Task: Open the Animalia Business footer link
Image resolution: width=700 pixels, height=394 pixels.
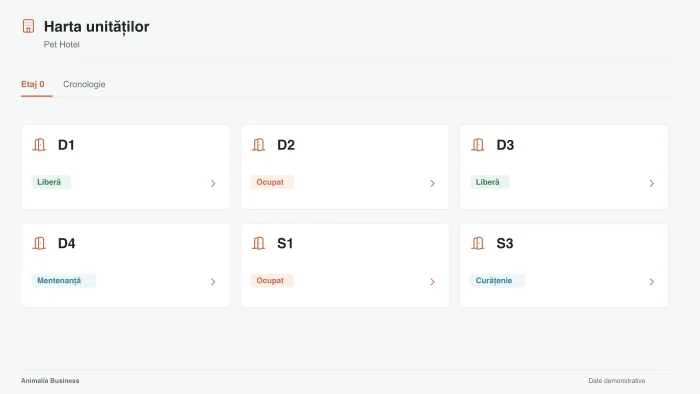Action: [x=50, y=381]
